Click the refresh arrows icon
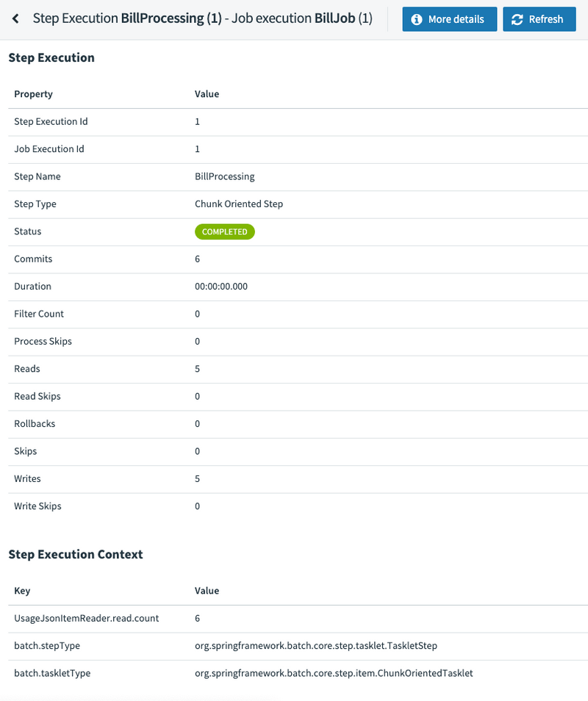 tap(517, 19)
